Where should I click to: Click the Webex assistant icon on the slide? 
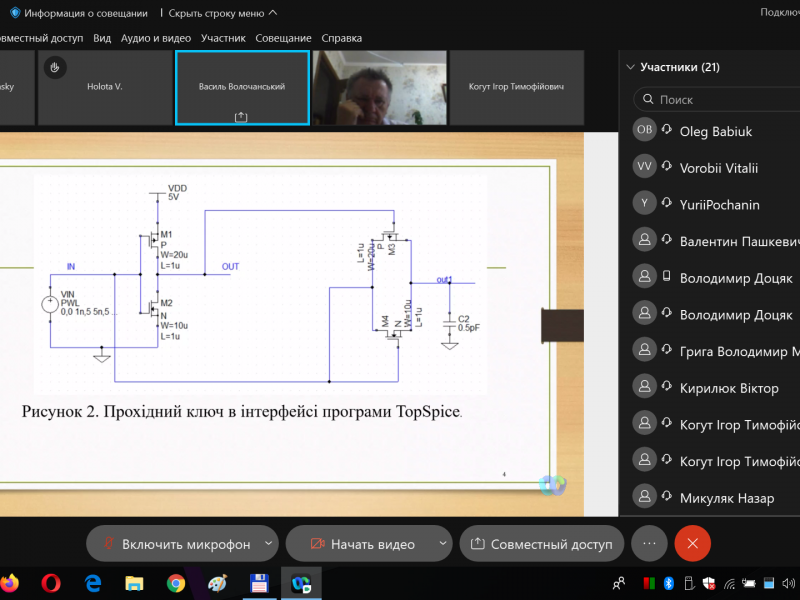point(552,484)
